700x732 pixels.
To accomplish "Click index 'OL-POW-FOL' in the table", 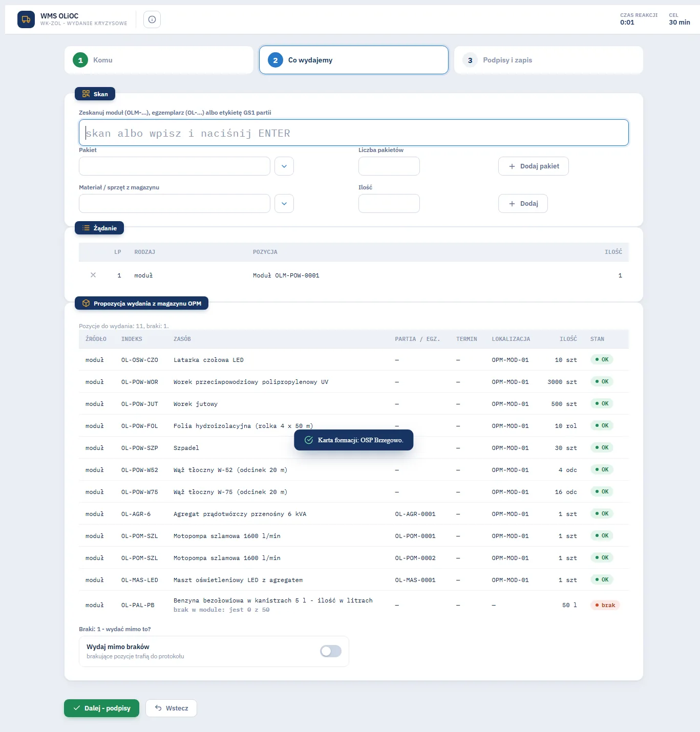I will click(x=140, y=426).
